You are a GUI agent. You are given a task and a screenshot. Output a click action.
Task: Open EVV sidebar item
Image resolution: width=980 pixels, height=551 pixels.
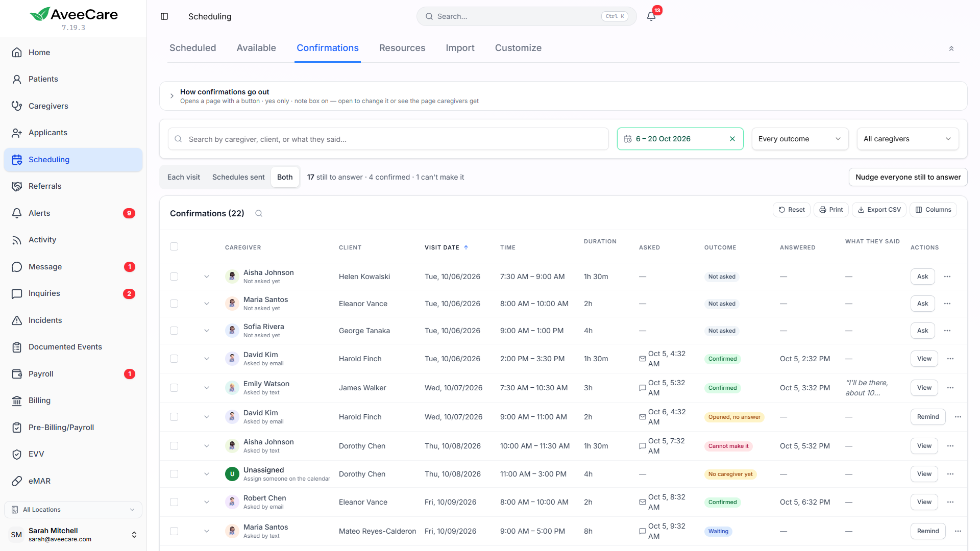point(73,454)
